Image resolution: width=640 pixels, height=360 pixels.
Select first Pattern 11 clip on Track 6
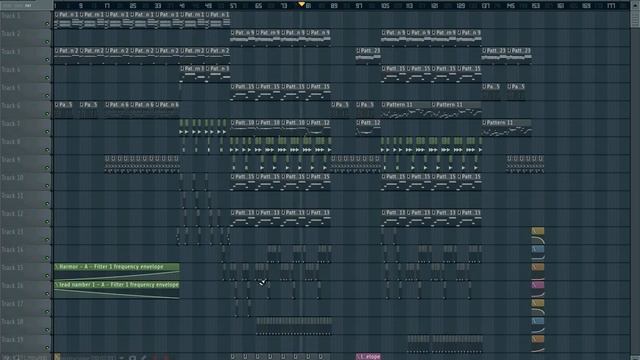tap(406, 110)
